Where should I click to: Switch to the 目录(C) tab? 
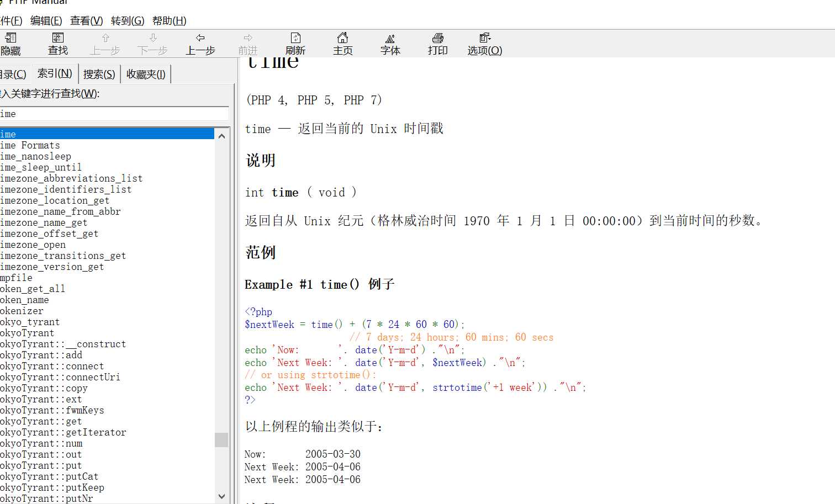13,74
